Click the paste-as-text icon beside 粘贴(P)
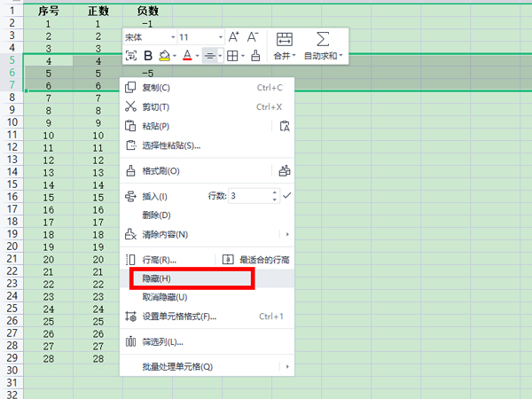Viewport: 532px width, 399px height. pyautogui.click(x=284, y=126)
